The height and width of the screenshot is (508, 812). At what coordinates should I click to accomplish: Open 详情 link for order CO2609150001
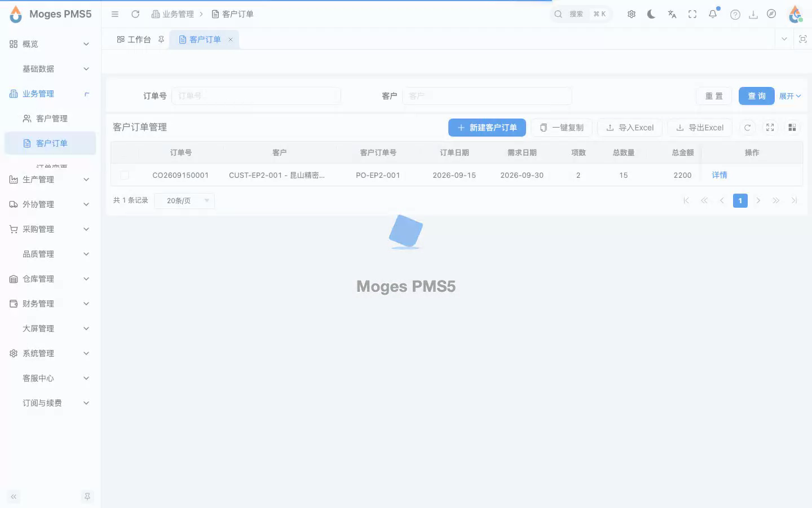coord(720,175)
